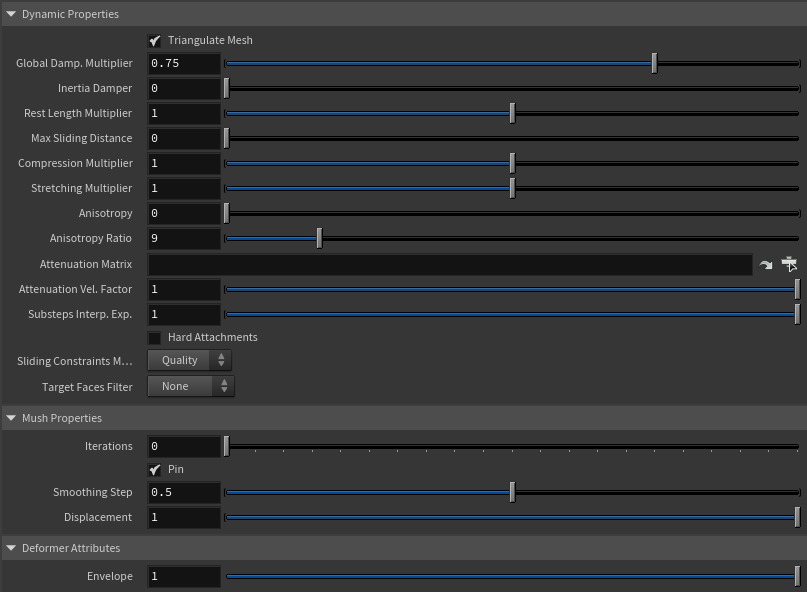Viewport: 807px width, 592px height.
Task: Click the Compression Multiplier slider handle
Action: (x=512, y=163)
